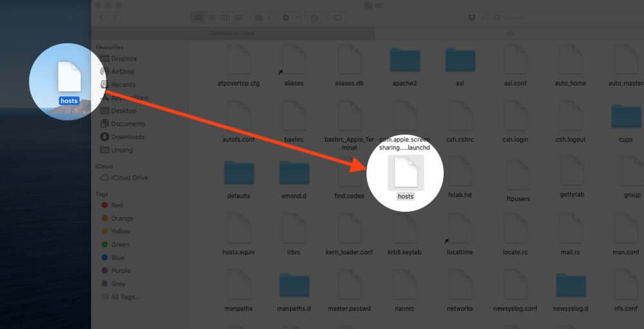Filter by the Purple tag

116,270
